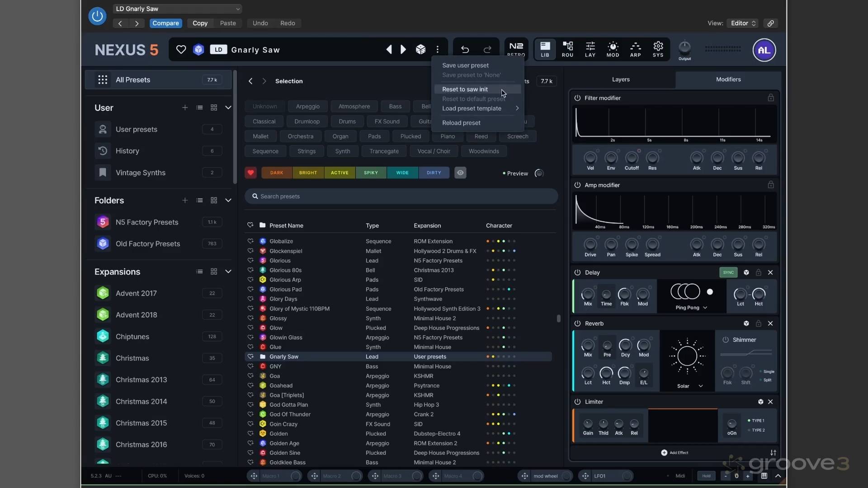Screen dimensions: 868x488
Task: Click the keyboard icon in bottom bar
Action: [764, 476]
